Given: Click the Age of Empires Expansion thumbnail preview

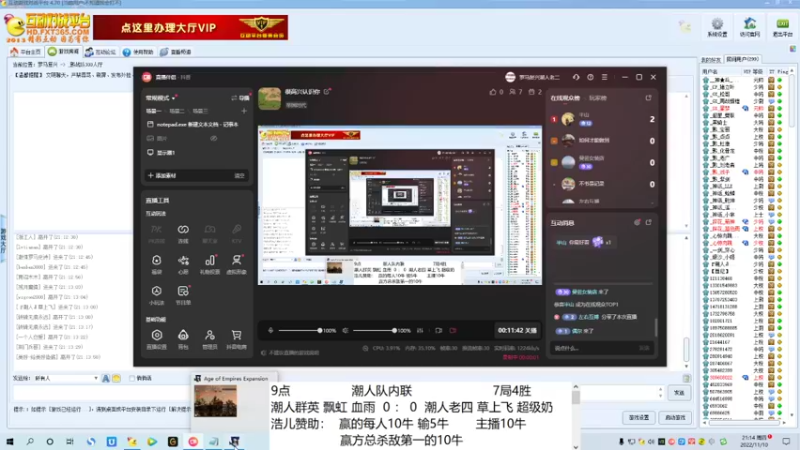Looking at the screenshot, I should point(215,401).
